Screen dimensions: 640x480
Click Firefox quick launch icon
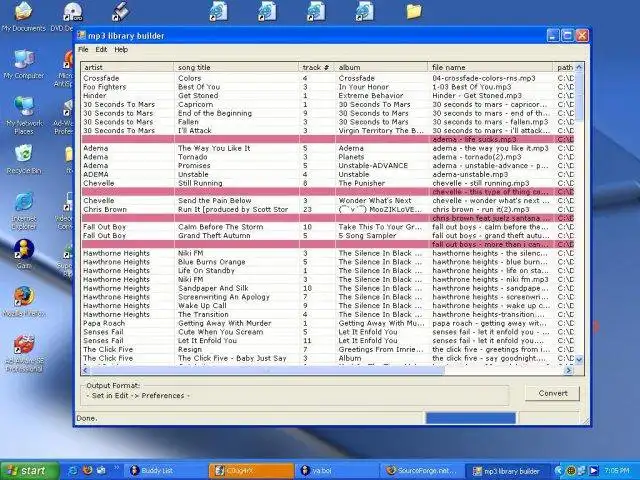87,471
